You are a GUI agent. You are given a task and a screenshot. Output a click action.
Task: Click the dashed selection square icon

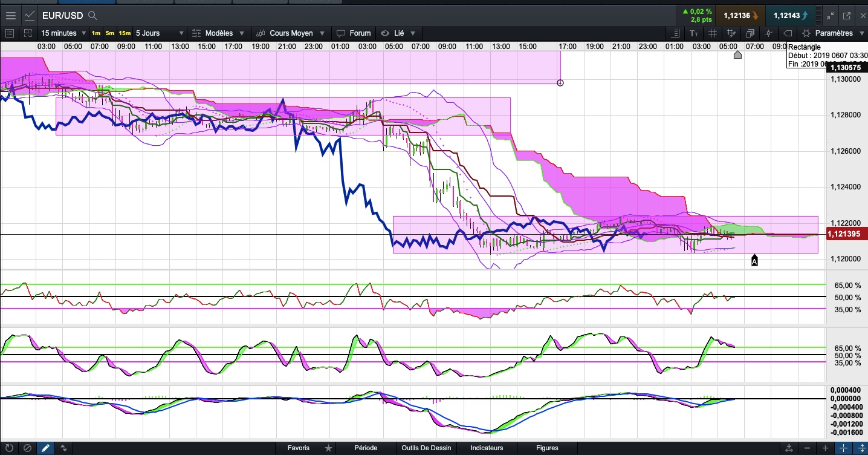28,33
